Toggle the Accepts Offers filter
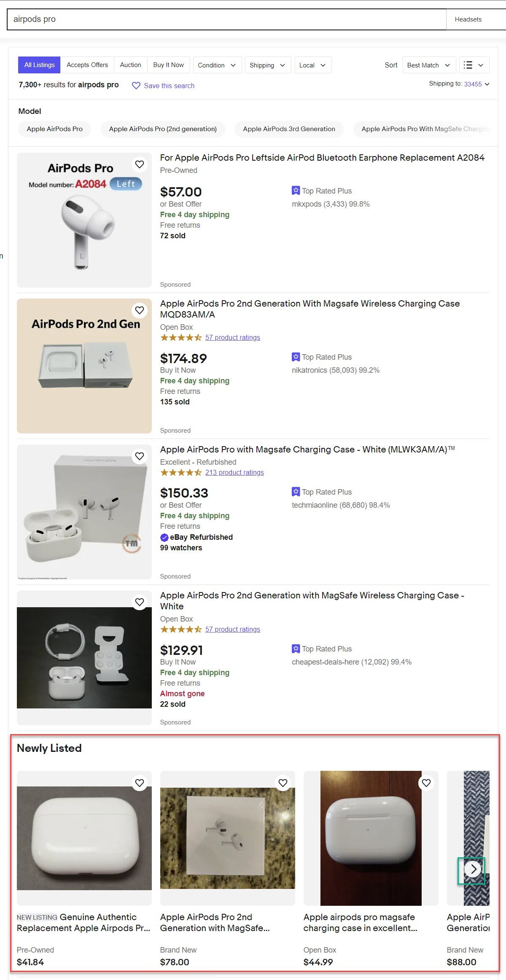 coord(87,65)
